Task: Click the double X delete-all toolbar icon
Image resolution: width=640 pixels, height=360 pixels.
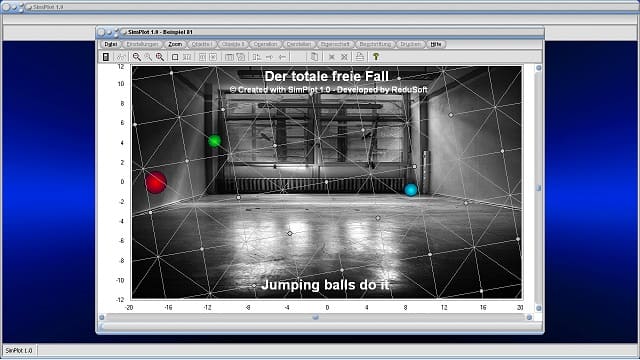Action: pos(344,57)
